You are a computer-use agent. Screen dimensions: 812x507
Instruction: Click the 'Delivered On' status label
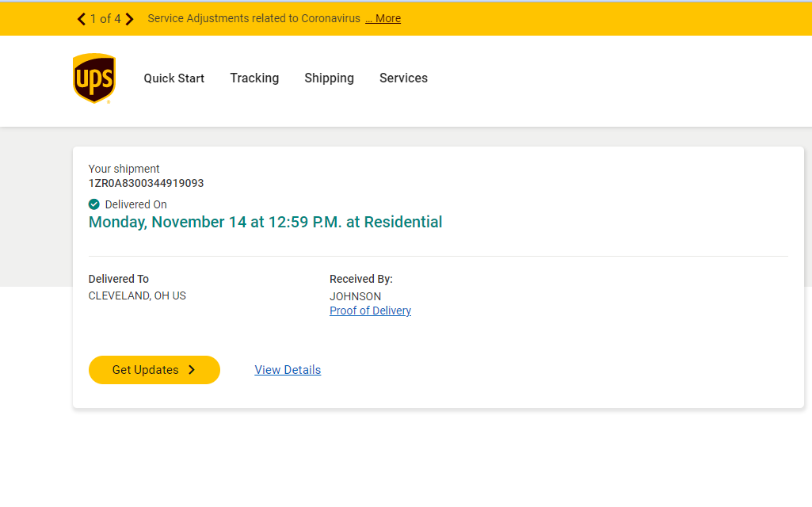(x=135, y=204)
